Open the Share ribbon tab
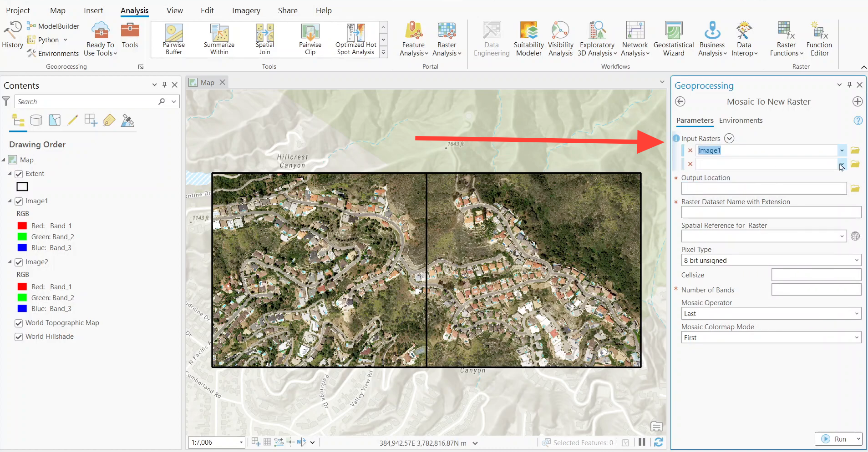868x452 pixels. (288, 10)
